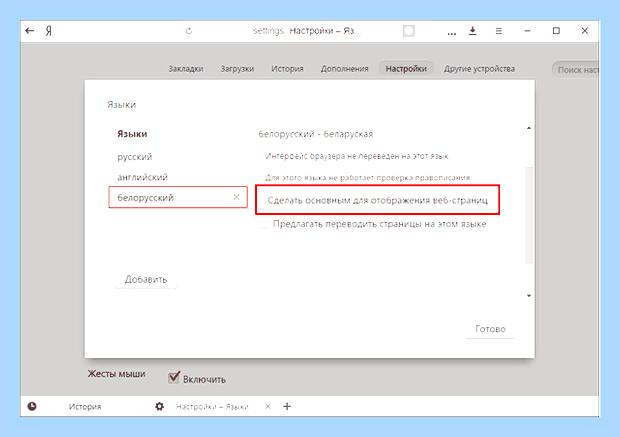Image resolution: width=620 pixels, height=437 pixels.
Task: Open a new tab with plus icon
Action: click(x=287, y=406)
